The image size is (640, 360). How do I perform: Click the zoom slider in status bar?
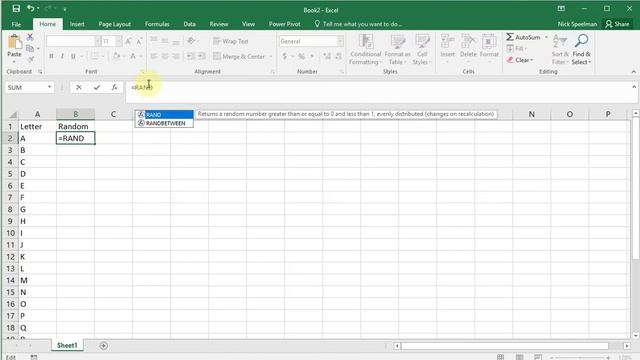click(579, 358)
